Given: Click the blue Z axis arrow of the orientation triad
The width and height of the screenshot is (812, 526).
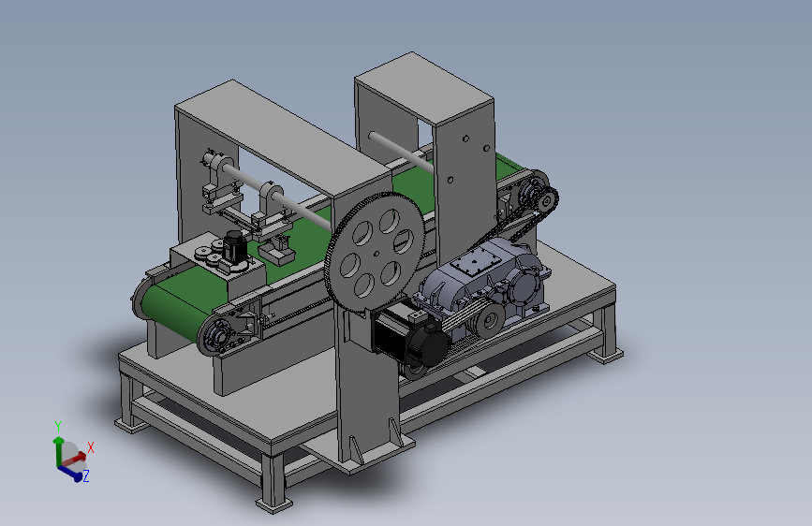Looking at the screenshot, I should click(x=70, y=474).
